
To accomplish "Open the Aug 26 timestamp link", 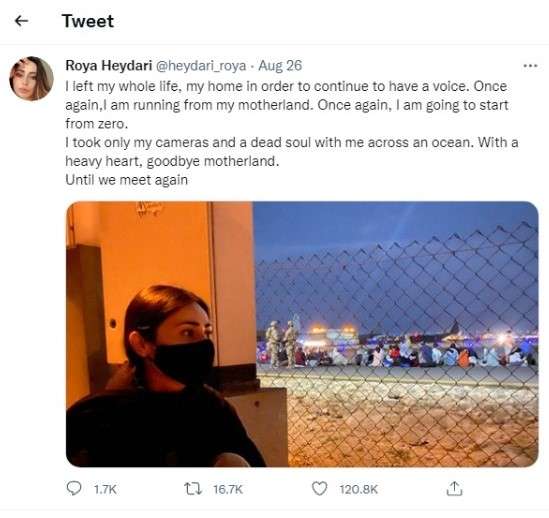I will [280, 65].
